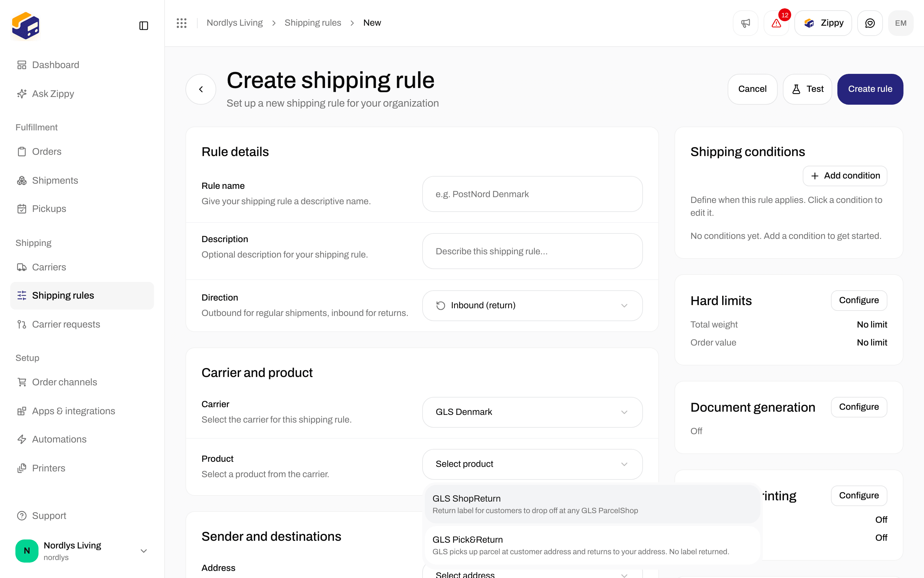924x578 pixels.
Task: Focus the Description input field
Action: tap(532, 251)
